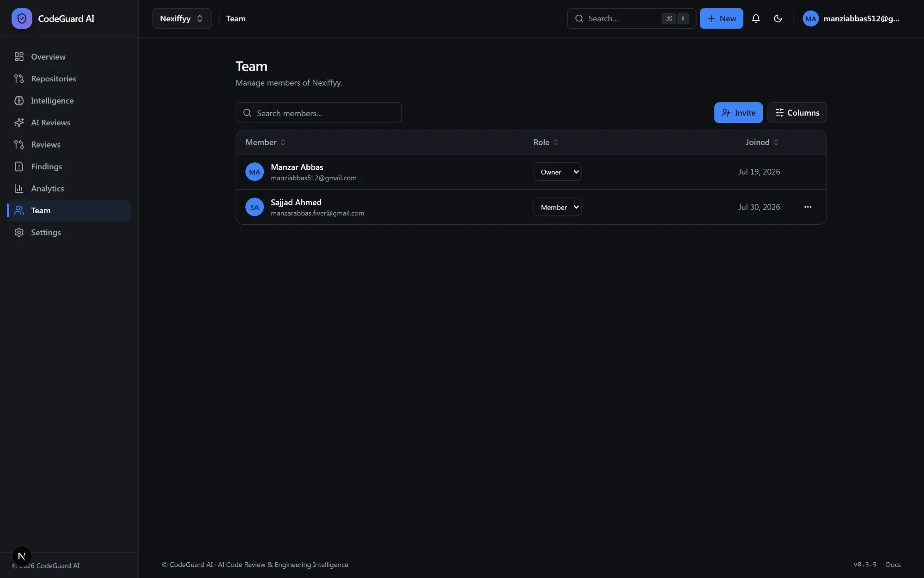924x578 pixels.
Task: Click the text Manage members of Nexiffyy.
Action: point(289,83)
